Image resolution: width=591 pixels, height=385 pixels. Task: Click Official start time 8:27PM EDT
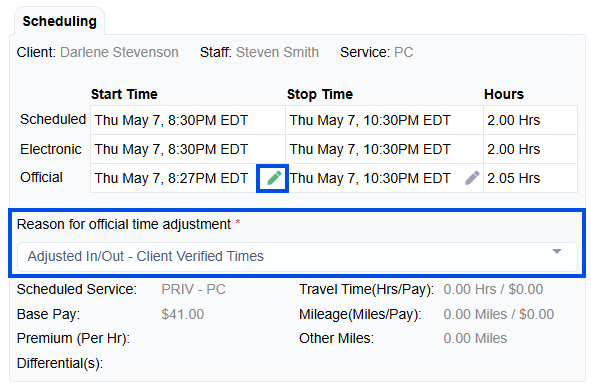pyautogui.click(x=171, y=178)
